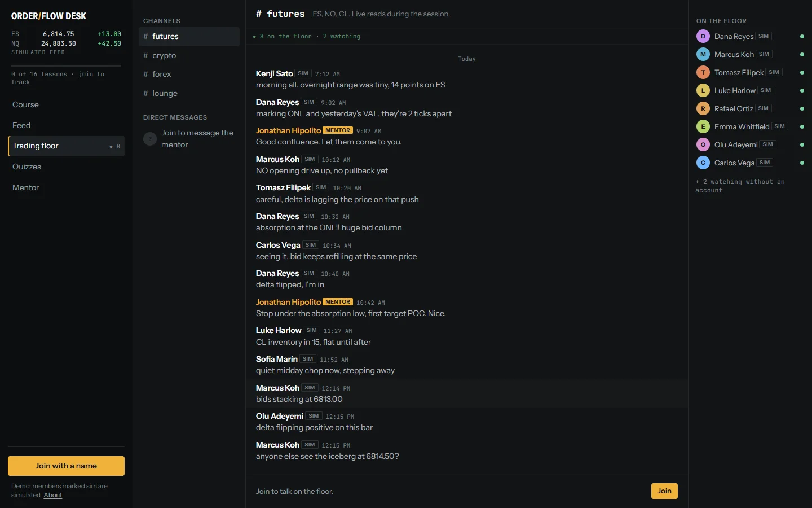Image resolution: width=812 pixels, height=508 pixels.
Task: Click 'Join to message the mentor' entry
Action: pos(189,139)
